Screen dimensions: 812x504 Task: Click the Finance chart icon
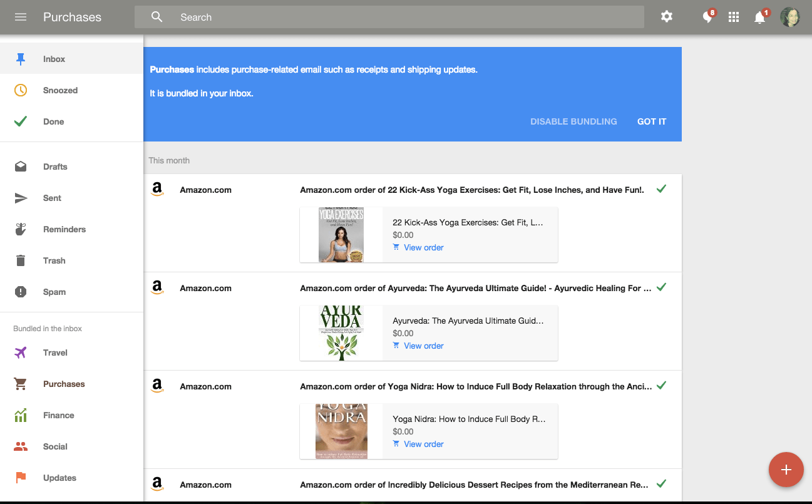click(x=21, y=415)
